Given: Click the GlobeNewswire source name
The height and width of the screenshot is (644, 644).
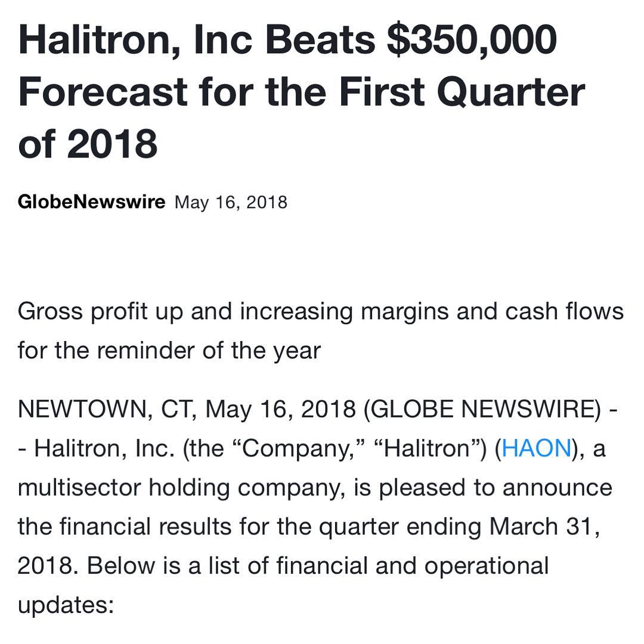Looking at the screenshot, I should tap(91, 202).
